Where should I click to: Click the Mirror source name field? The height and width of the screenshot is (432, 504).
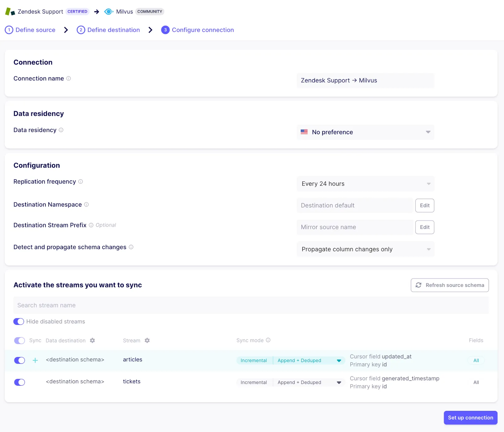click(x=355, y=227)
